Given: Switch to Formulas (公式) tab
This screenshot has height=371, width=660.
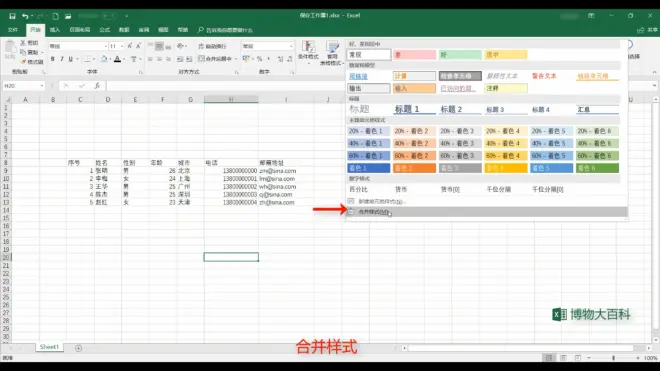Looking at the screenshot, I should (104, 30).
